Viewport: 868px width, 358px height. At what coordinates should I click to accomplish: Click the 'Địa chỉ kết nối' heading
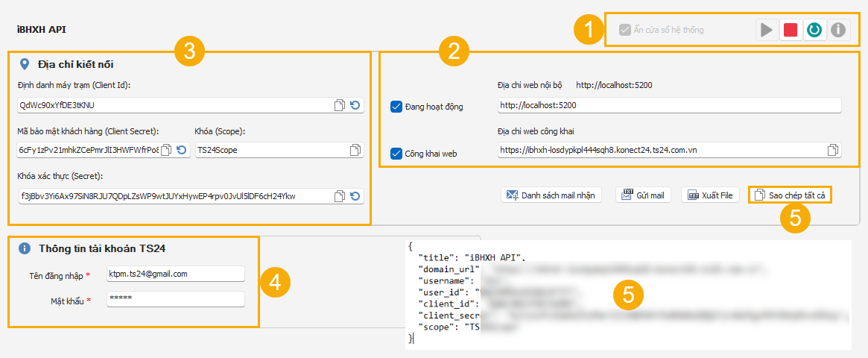(76, 65)
